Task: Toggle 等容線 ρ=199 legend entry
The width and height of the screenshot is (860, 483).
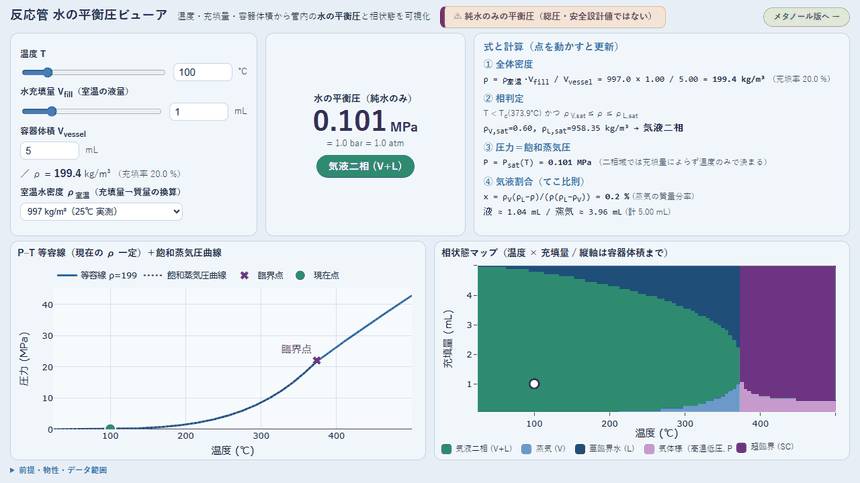Action: point(97,275)
